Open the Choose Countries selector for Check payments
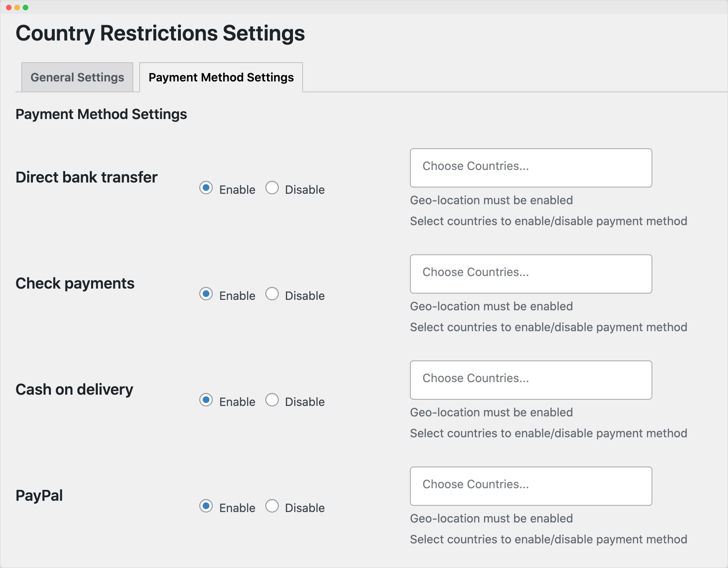This screenshot has height=568, width=728. coord(531,274)
